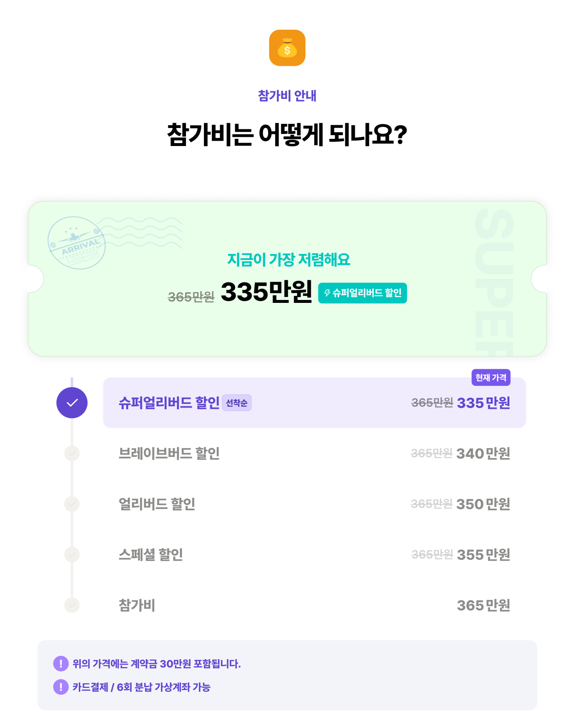Click the ARRIVAL airplane stamp graphic

[77, 243]
